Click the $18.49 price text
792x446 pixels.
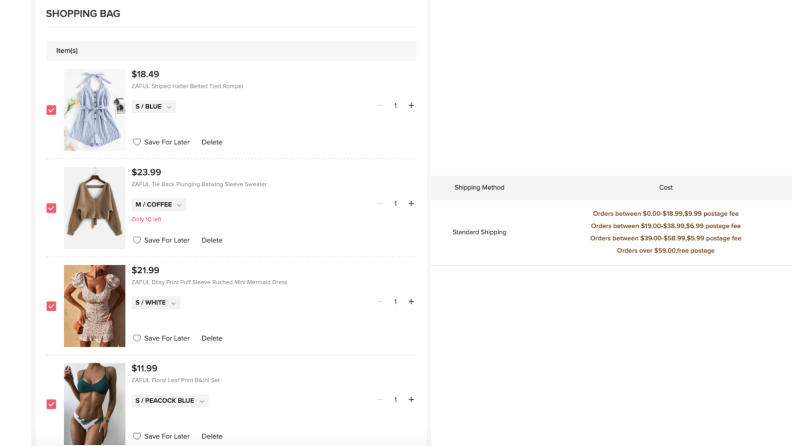pyautogui.click(x=145, y=74)
